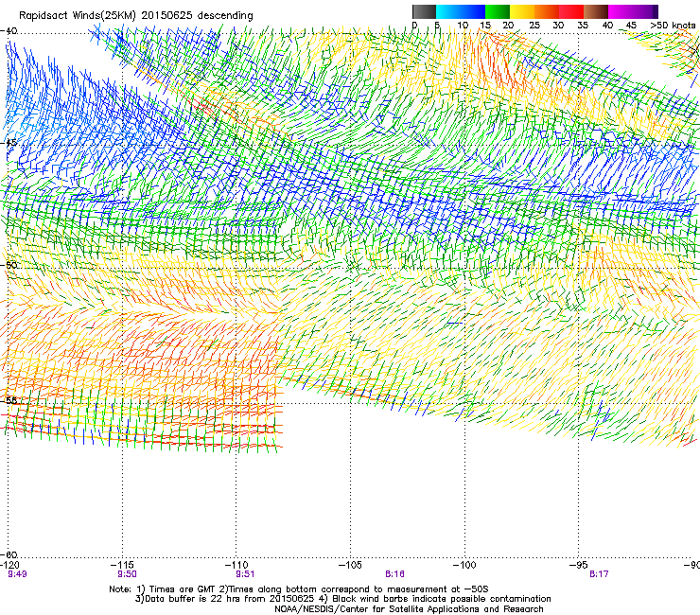Click the -105 longitude axis label

coord(350,565)
